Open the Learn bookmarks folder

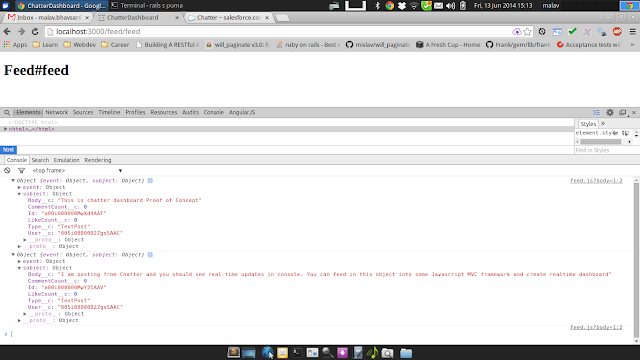45,44
